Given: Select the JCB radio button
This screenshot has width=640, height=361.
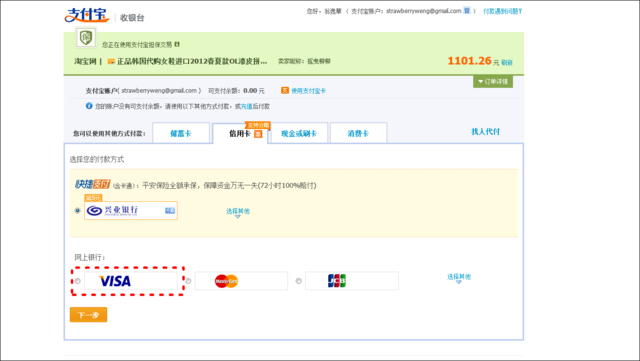Looking at the screenshot, I should click(298, 281).
